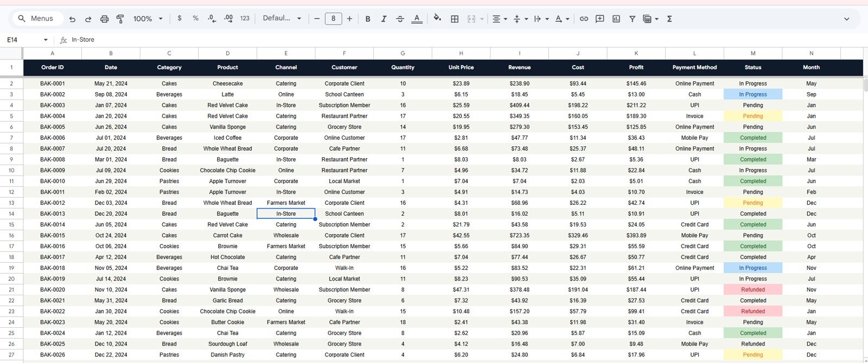
Task: Click the Undo arrow icon
Action: point(72,19)
